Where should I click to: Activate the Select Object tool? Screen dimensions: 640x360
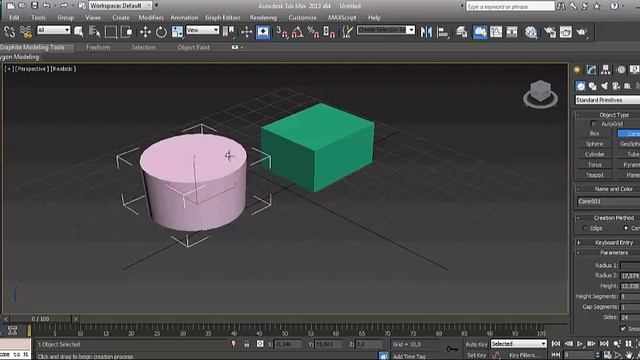tap(79, 32)
